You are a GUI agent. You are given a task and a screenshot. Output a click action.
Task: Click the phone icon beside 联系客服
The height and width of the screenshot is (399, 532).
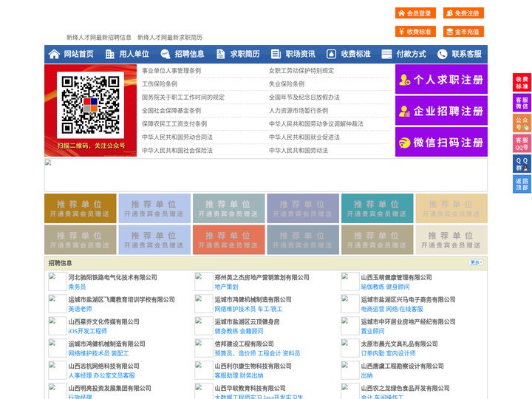[442, 54]
